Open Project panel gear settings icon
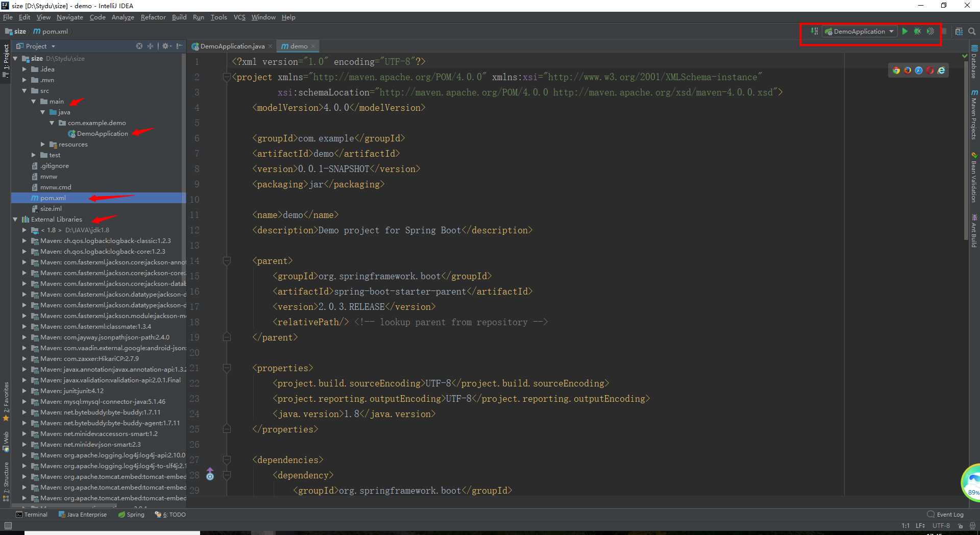980x535 pixels. click(166, 46)
